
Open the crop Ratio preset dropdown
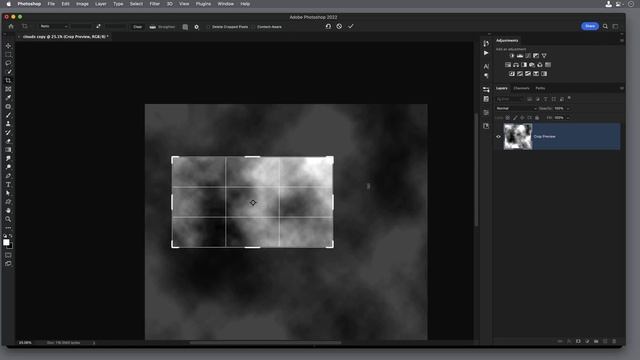point(54,27)
